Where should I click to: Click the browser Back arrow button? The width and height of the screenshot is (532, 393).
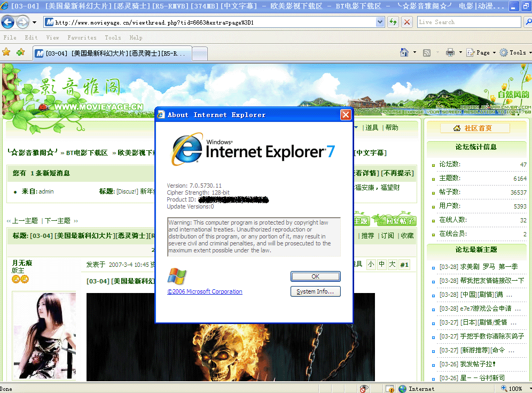[8, 22]
